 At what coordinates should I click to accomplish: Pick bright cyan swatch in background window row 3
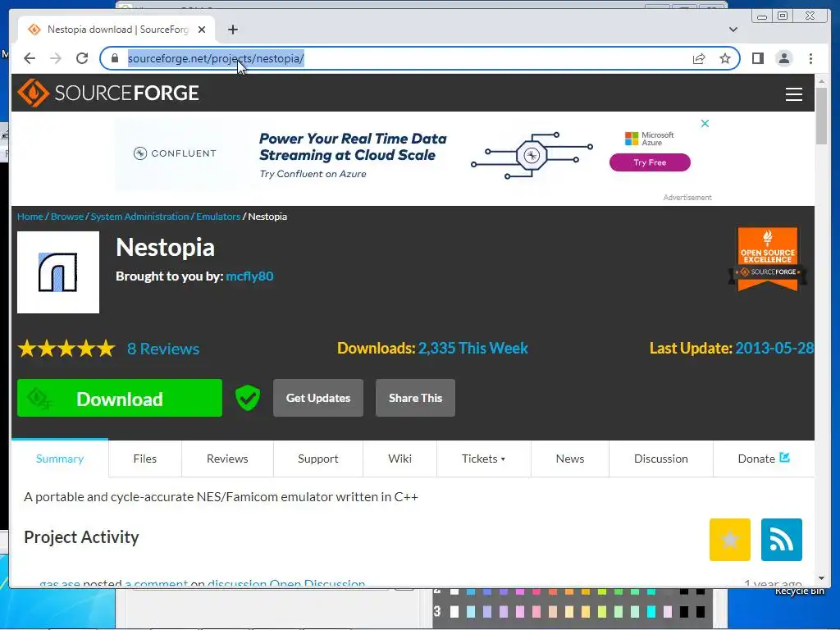point(651,612)
